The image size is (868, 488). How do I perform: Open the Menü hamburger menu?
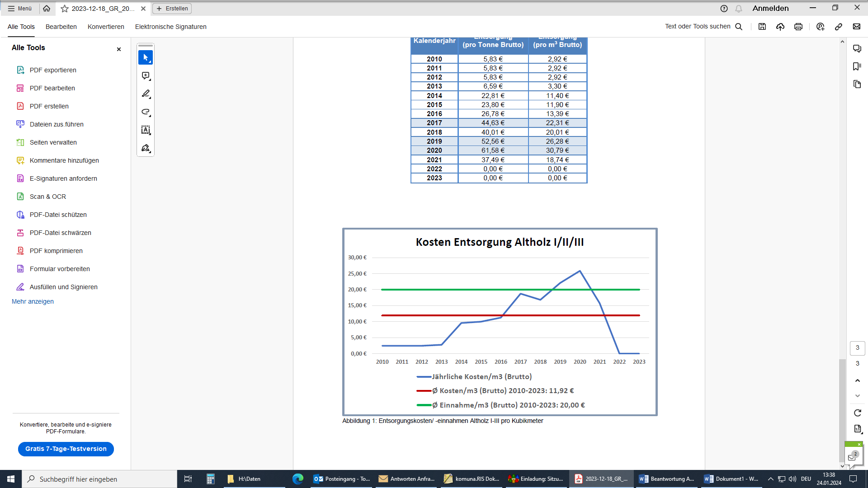[x=19, y=9]
